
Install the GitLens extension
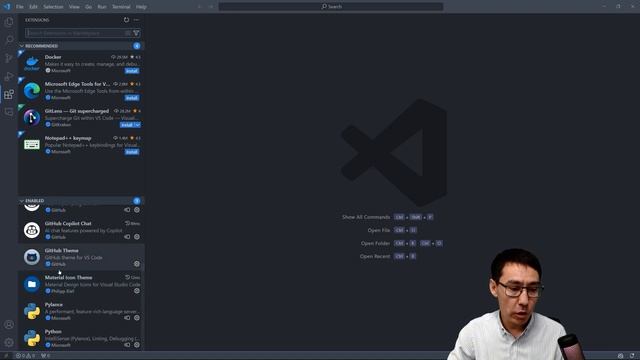[x=127, y=125]
